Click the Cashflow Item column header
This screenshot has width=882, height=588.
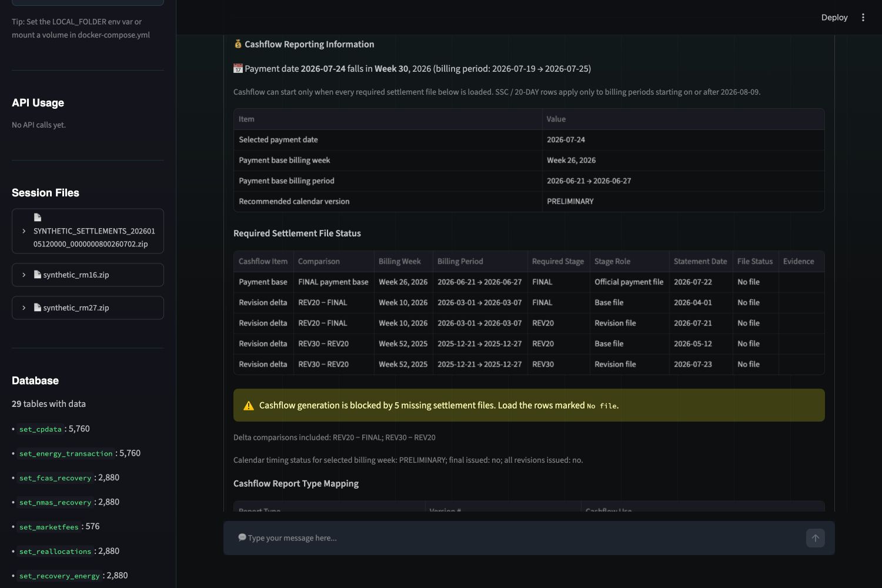click(263, 262)
